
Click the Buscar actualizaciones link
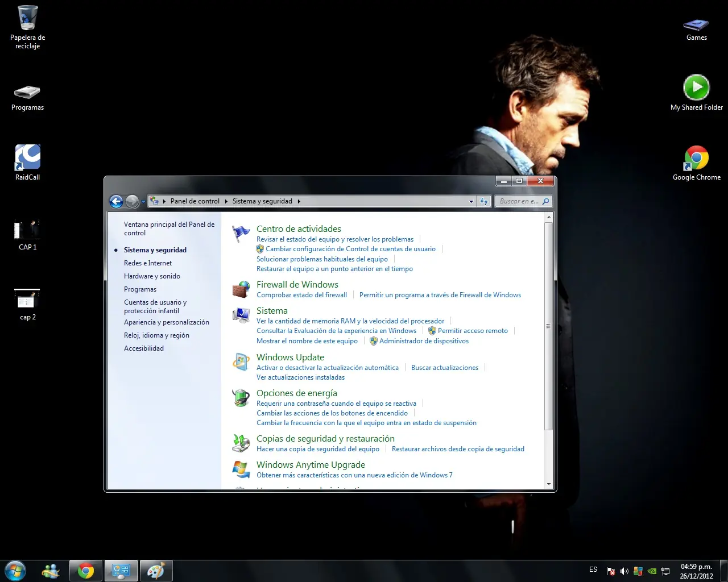(x=445, y=368)
